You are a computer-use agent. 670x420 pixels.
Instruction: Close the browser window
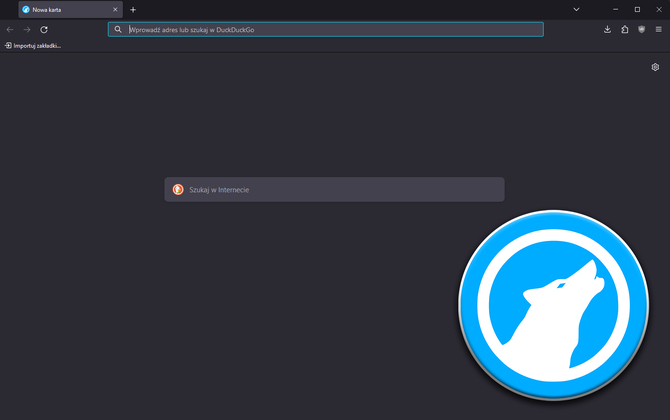[659, 9]
